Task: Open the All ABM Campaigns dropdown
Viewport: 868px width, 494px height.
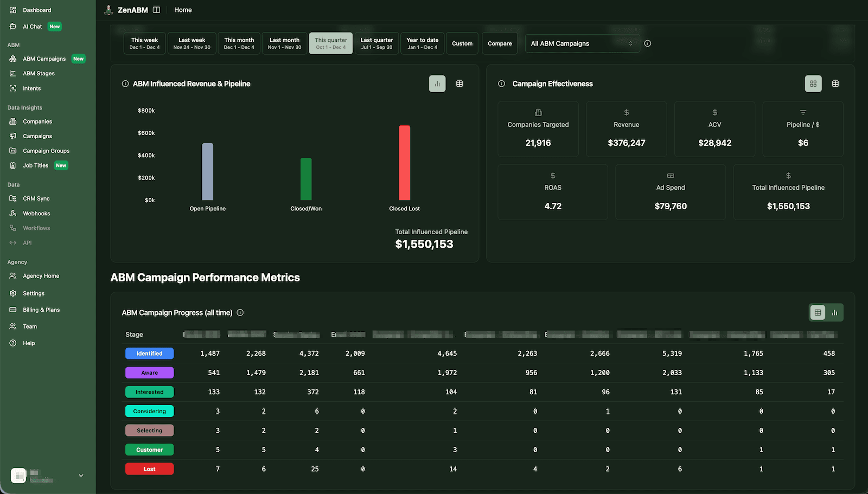Action: pos(582,43)
